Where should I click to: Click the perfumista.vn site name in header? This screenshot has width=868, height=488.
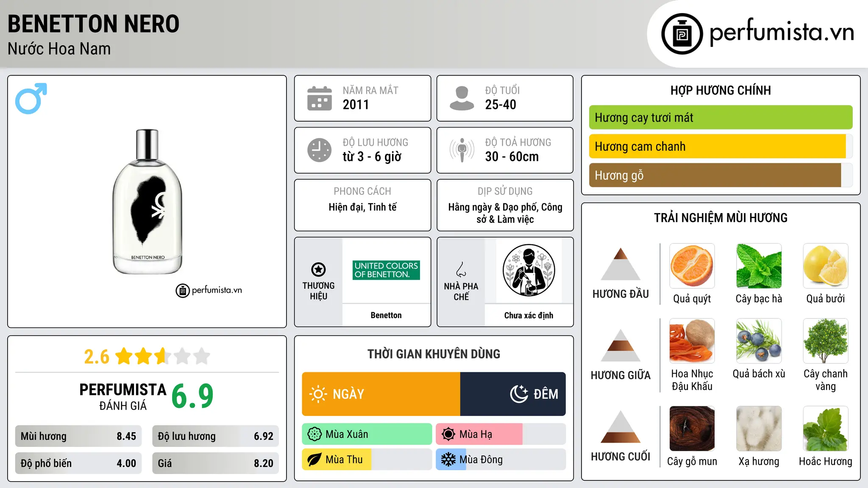(x=782, y=33)
